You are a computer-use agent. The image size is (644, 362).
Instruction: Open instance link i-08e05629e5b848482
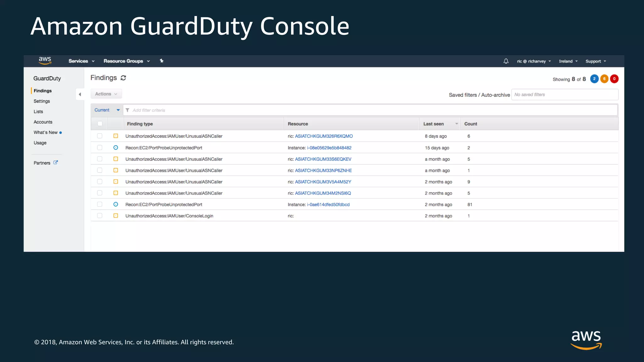[x=329, y=148]
